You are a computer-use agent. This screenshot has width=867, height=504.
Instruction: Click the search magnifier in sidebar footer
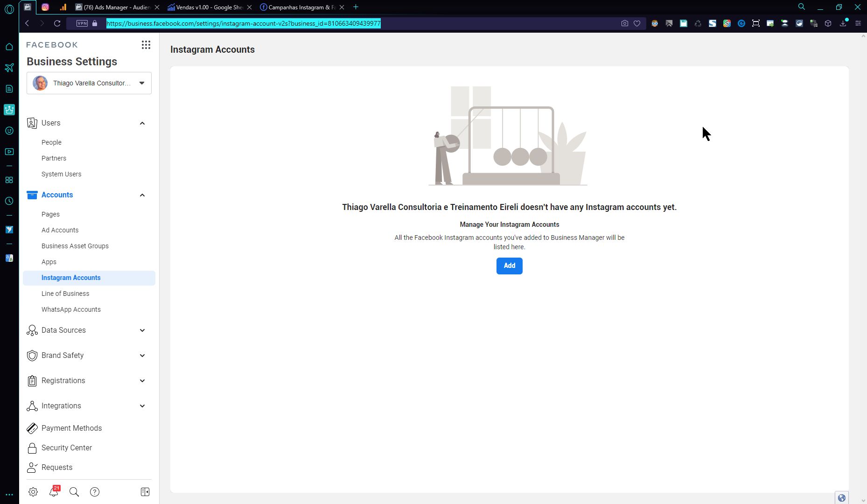pos(74,492)
